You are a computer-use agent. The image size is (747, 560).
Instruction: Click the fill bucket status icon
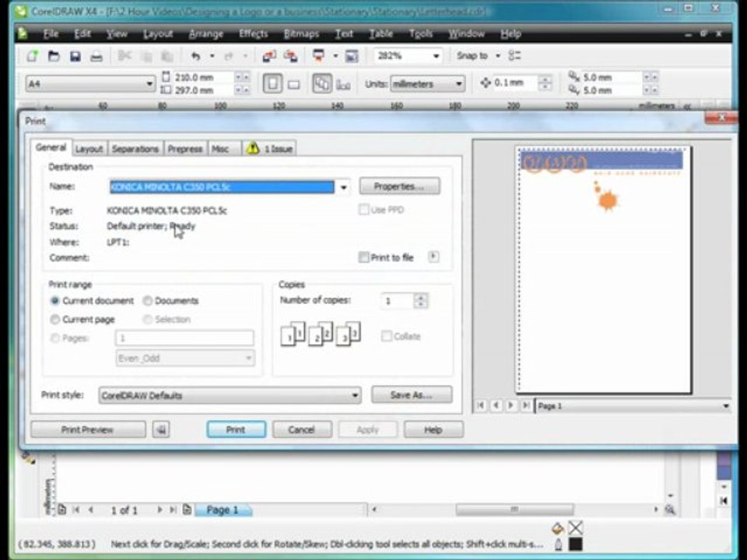click(x=557, y=527)
